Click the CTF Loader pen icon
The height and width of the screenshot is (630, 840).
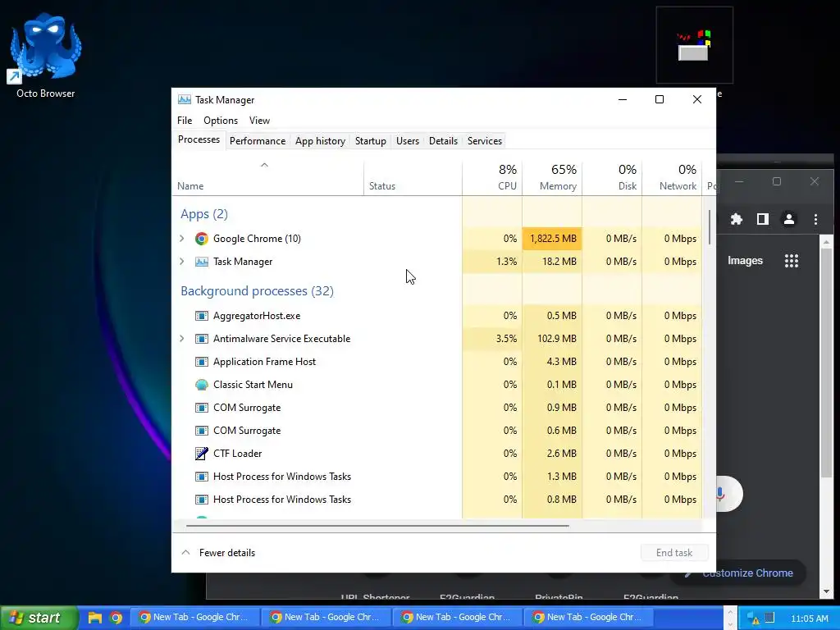tap(202, 454)
